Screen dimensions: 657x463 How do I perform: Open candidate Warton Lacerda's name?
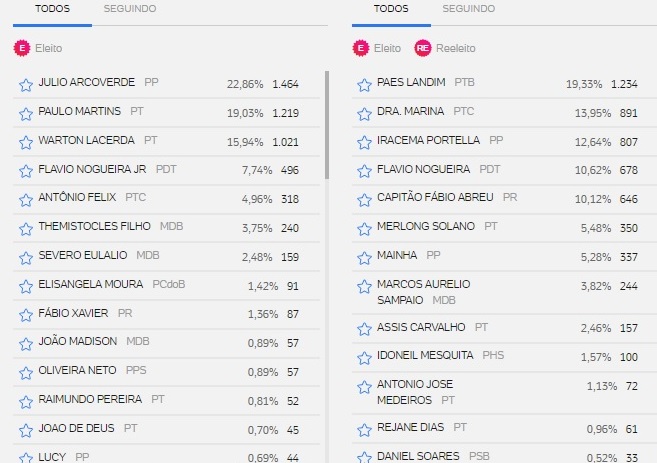86,140
